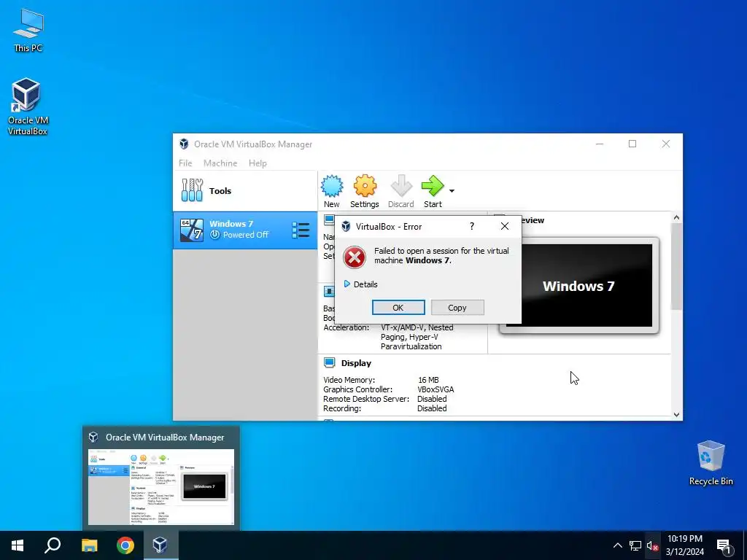Maximize the VirtualBox Manager window

pos(632,144)
